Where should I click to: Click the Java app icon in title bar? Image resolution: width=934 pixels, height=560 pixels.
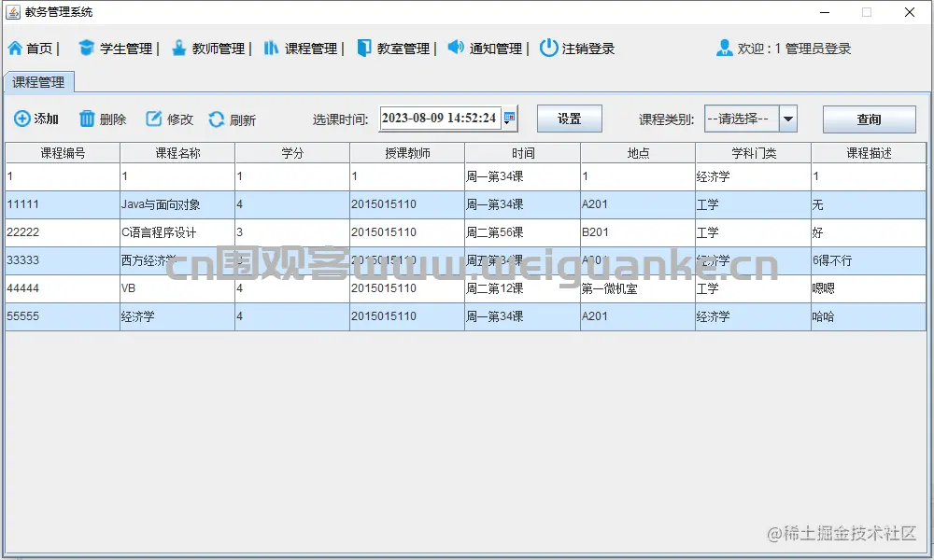click(13, 12)
